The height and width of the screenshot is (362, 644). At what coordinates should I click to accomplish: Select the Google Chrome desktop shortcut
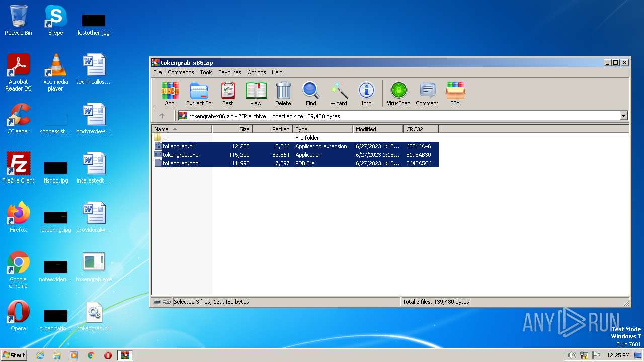(18, 270)
